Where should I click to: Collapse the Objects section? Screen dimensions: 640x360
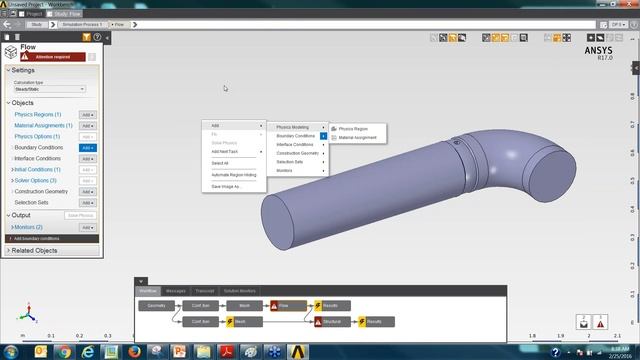(x=8, y=103)
